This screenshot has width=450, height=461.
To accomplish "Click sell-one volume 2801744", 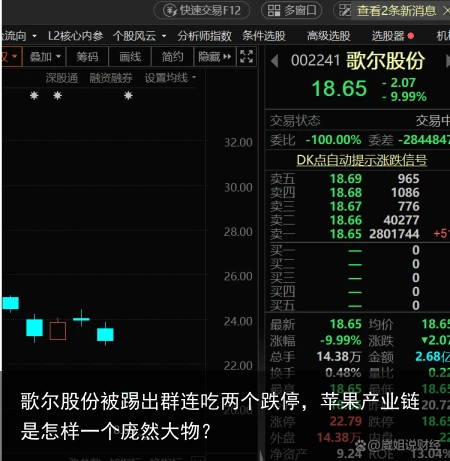I will (x=394, y=234).
